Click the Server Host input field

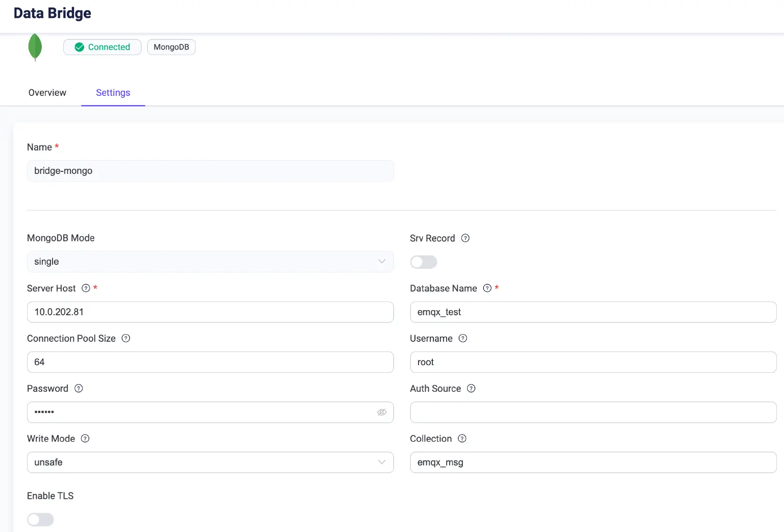pos(210,312)
